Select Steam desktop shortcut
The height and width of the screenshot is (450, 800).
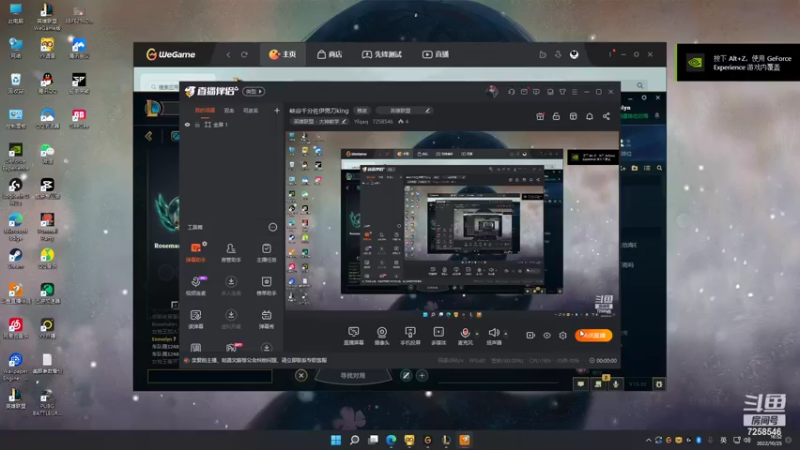point(16,258)
